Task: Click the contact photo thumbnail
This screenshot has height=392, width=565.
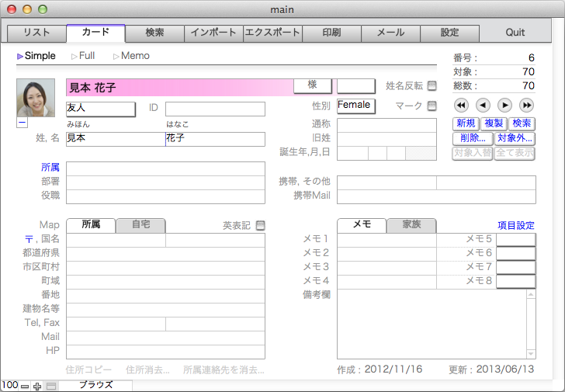Action: [x=36, y=98]
